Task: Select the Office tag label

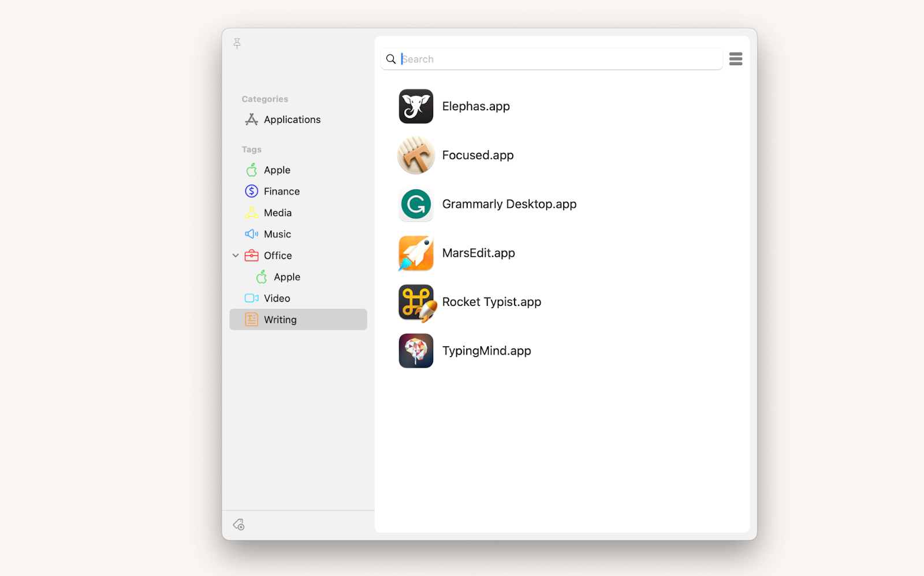Action: pyautogui.click(x=278, y=255)
